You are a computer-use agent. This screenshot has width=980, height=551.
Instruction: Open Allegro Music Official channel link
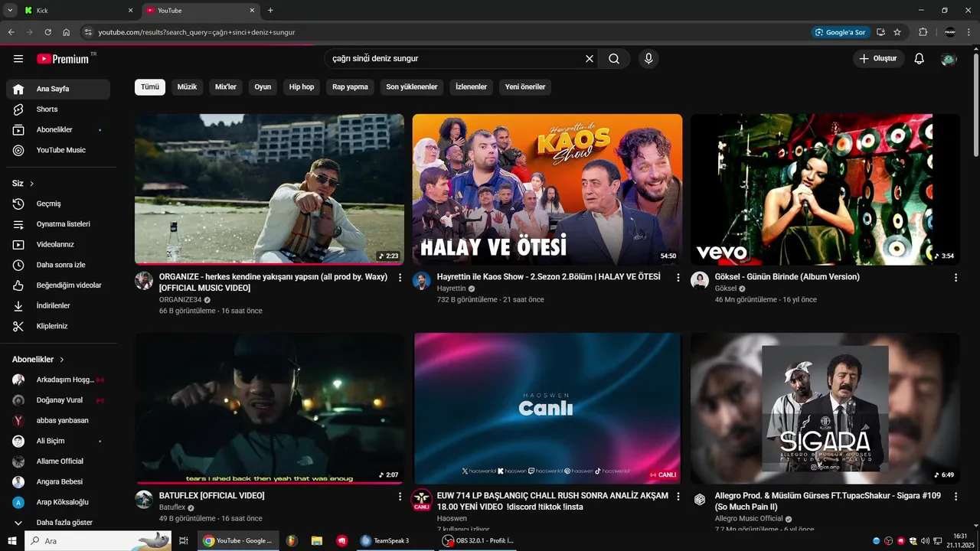coord(749,519)
